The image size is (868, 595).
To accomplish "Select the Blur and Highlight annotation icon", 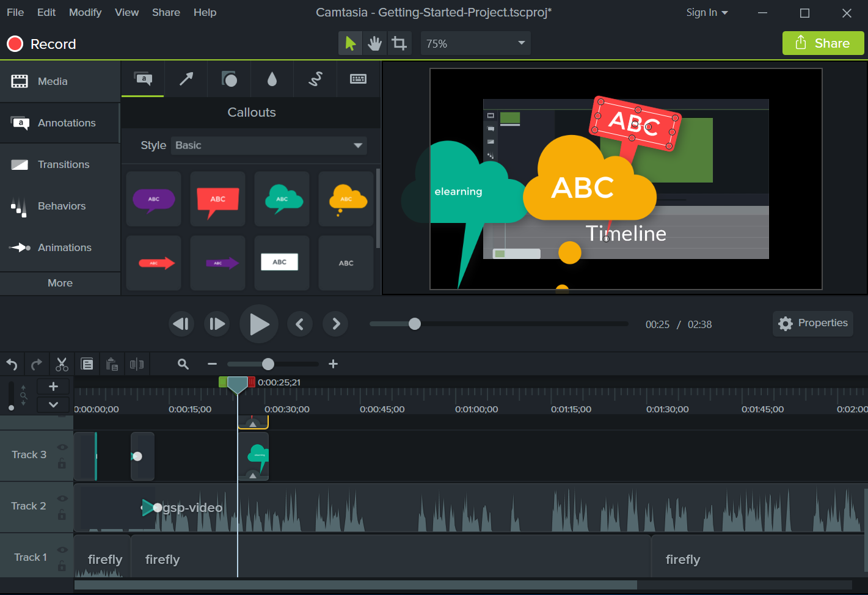I will 272,79.
